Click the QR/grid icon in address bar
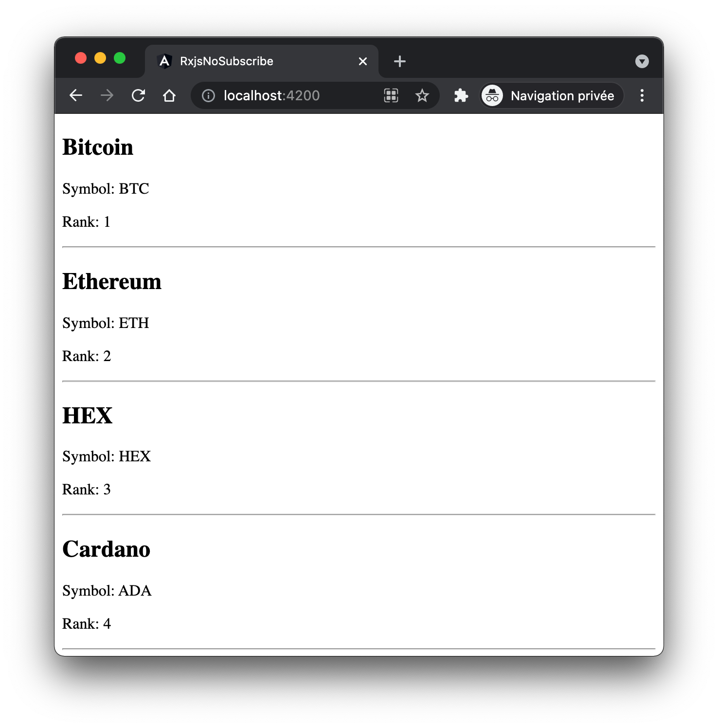 tap(391, 95)
